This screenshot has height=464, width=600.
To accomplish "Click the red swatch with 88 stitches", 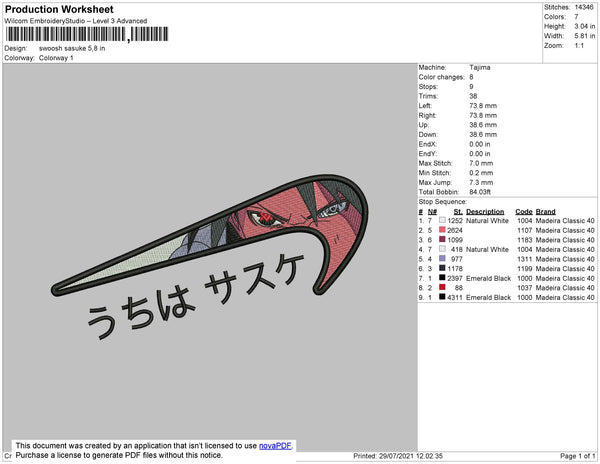I will (442, 287).
